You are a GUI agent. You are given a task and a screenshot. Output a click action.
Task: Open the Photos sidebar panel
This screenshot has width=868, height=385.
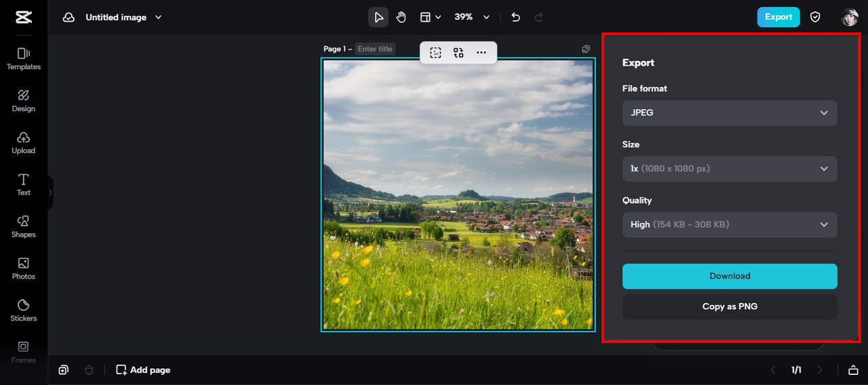coord(24,269)
